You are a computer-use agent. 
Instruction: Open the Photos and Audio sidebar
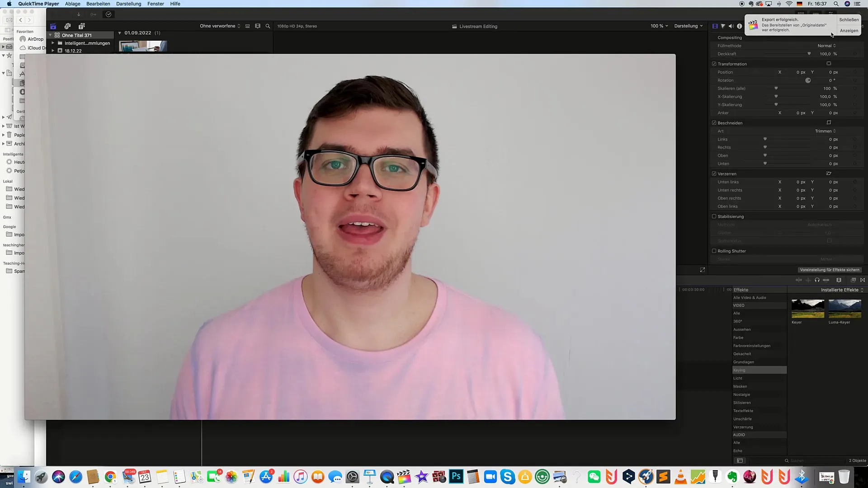click(67, 26)
